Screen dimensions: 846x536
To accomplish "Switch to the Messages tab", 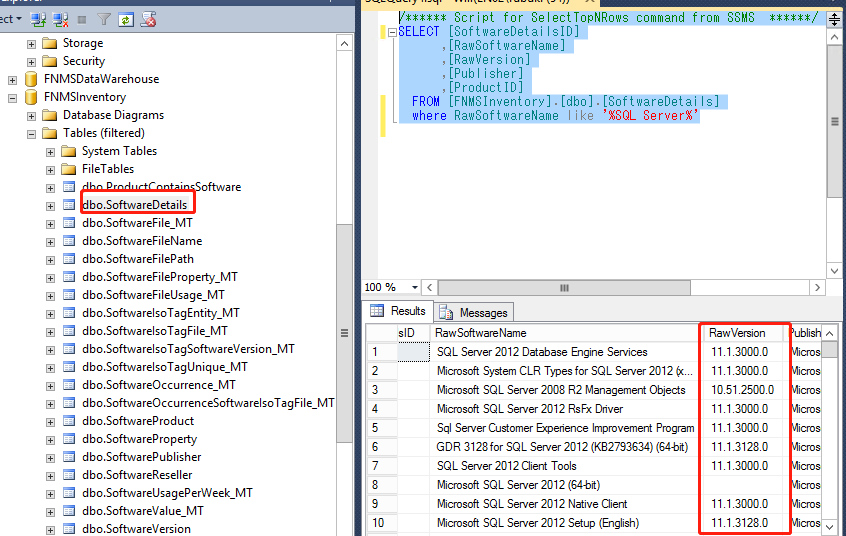I will point(474,313).
